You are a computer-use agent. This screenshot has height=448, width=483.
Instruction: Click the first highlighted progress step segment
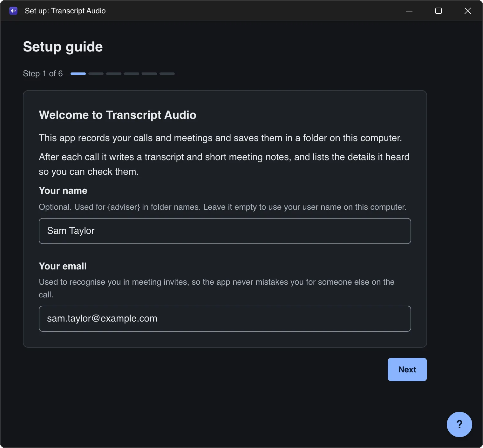pyautogui.click(x=78, y=74)
